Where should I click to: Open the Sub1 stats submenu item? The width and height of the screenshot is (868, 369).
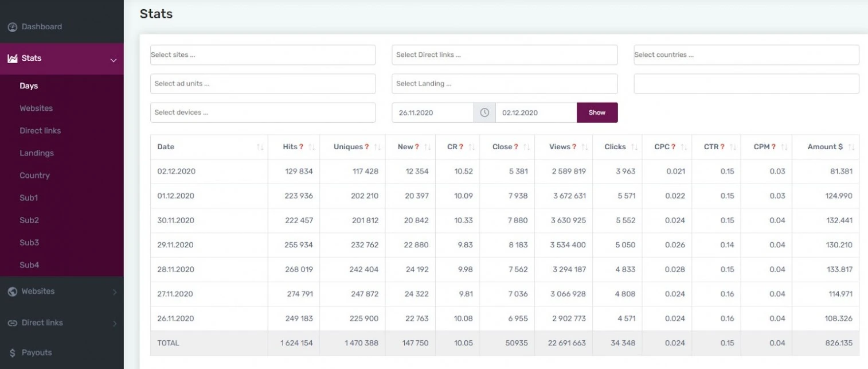coord(29,198)
